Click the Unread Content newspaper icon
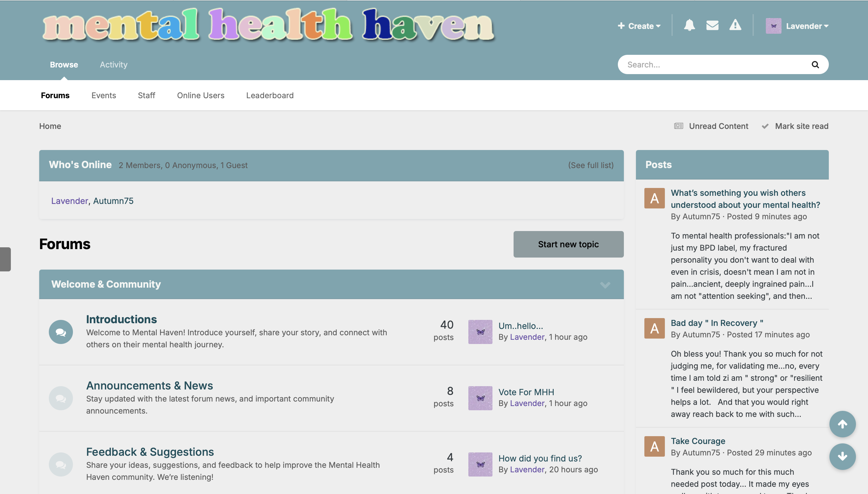The width and height of the screenshot is (868, 494). click(x=678, y=126)
